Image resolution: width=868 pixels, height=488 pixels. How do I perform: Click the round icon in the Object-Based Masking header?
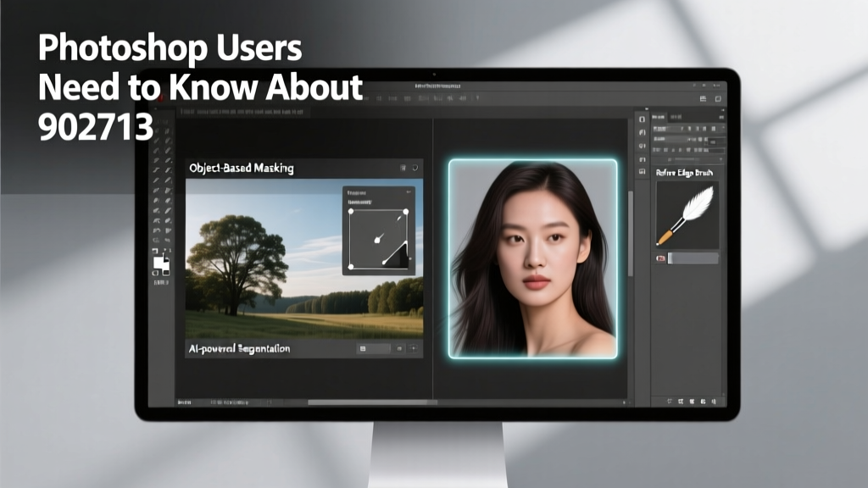(x=415, y=168)
